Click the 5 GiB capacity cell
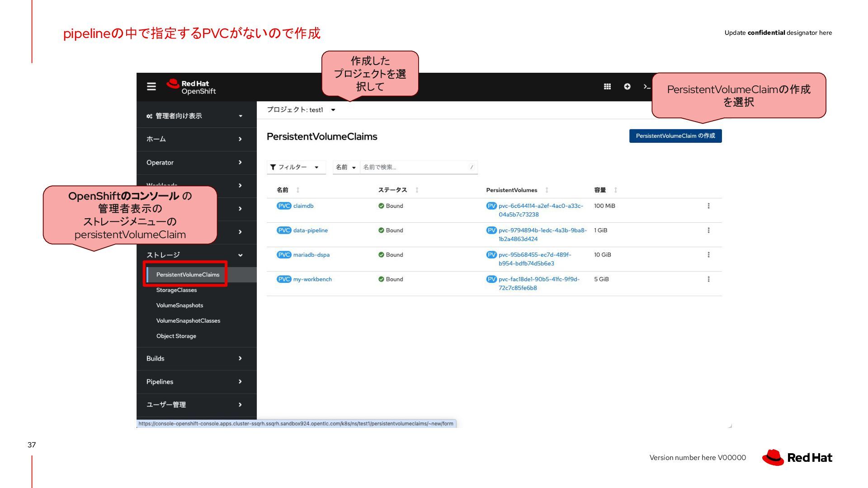The image size is (868, 488). tap(601, 279)
